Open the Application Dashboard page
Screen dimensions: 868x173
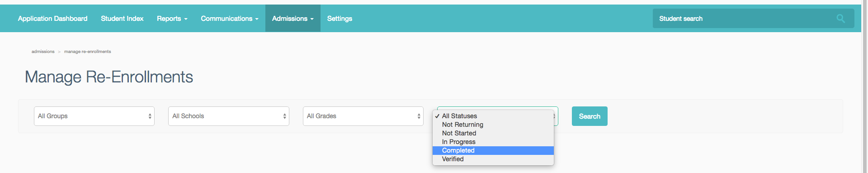click(52, 19)
